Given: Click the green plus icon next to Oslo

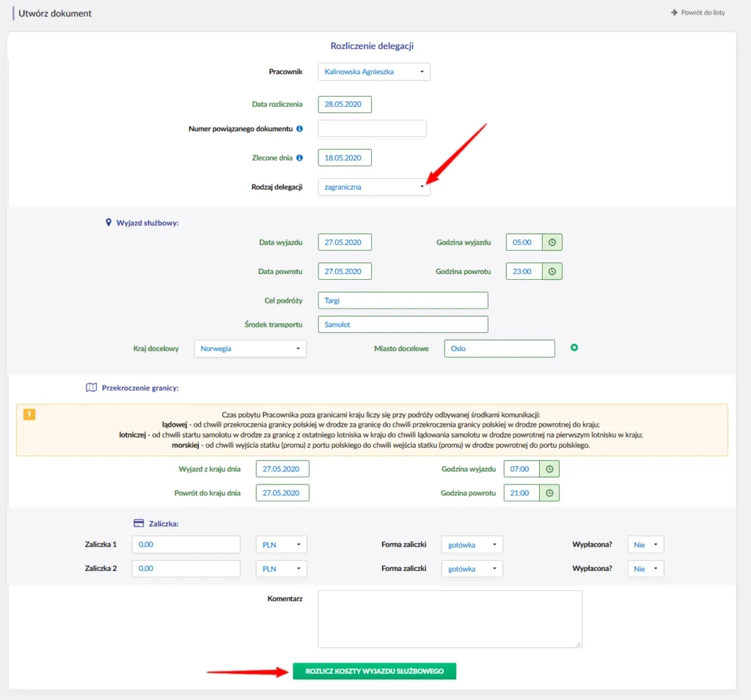Looking at the screenshot, I should pos(574,347).
